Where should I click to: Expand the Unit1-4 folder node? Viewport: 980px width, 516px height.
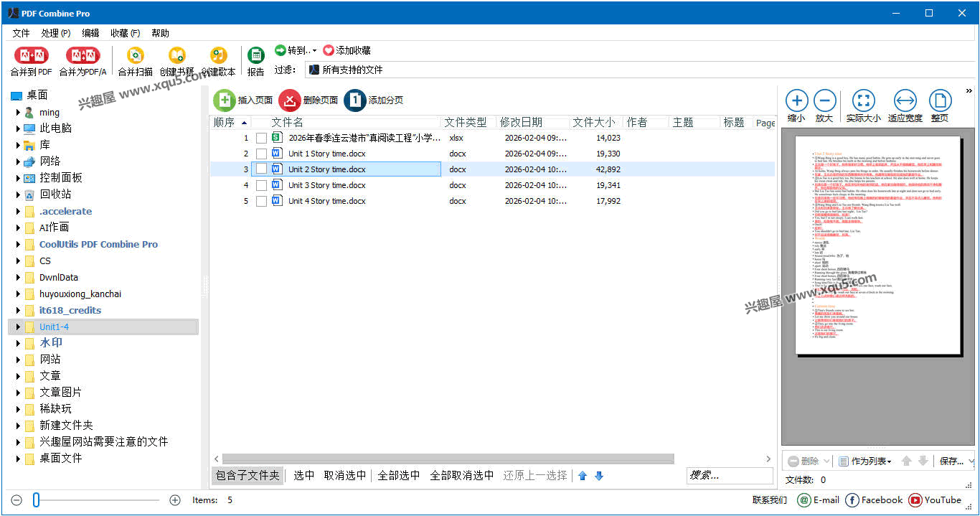click(x=18, y=327)
